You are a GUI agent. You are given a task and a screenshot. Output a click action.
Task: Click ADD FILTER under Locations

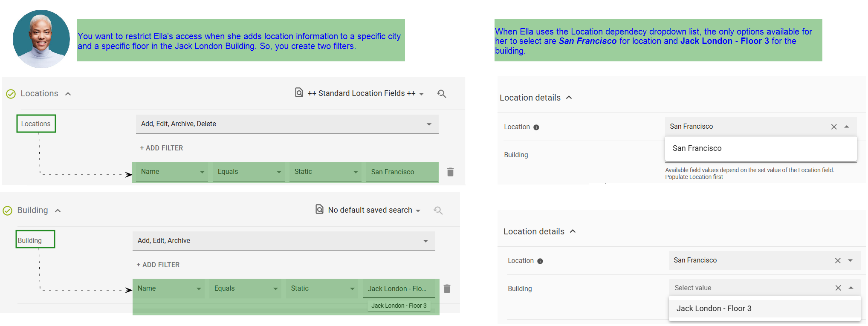tap(162, 148)
